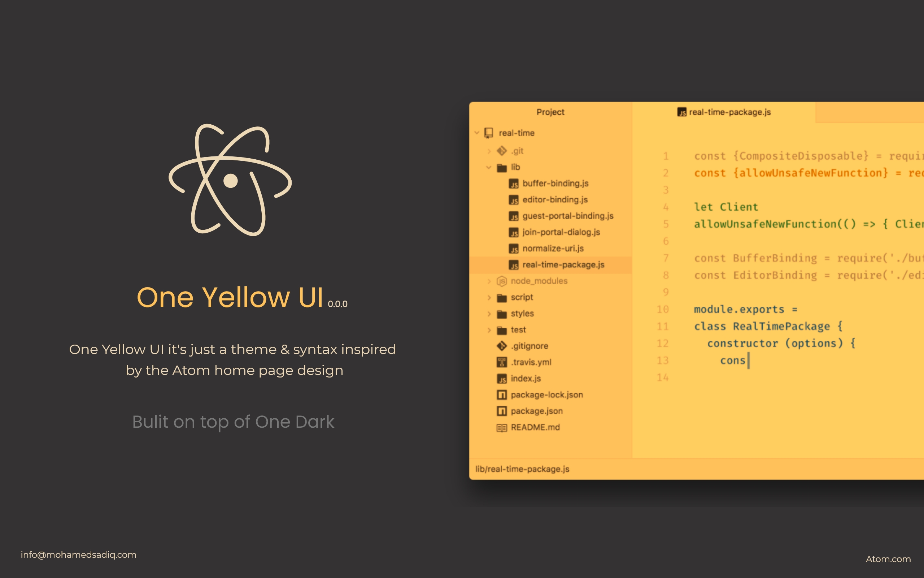The height and width of the screenshot is (578, 924).
Task: Click 'module.exports =' code line
Action: coord(746,309)
